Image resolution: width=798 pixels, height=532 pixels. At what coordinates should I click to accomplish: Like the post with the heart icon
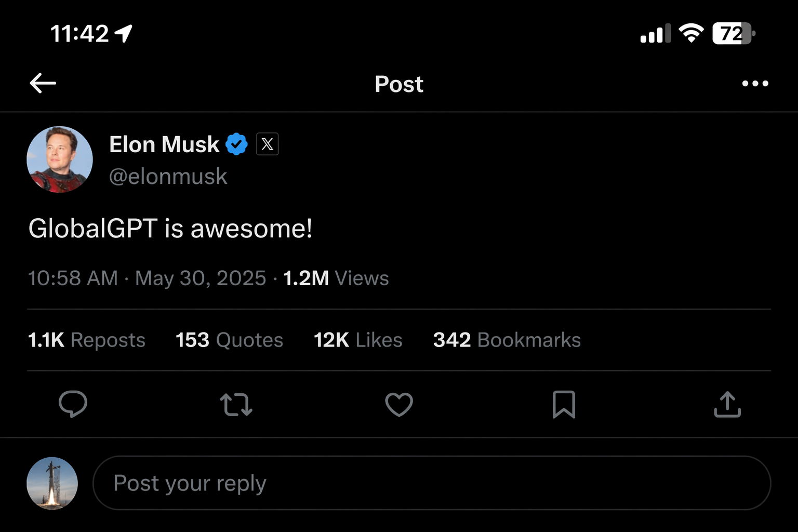(399, 405)
